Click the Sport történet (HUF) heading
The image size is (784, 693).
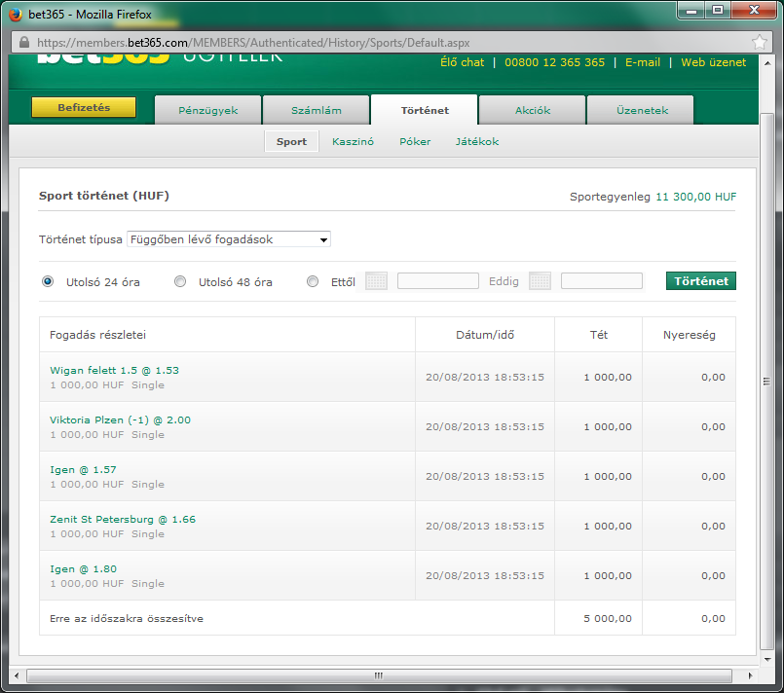click(x=104, y=196)
